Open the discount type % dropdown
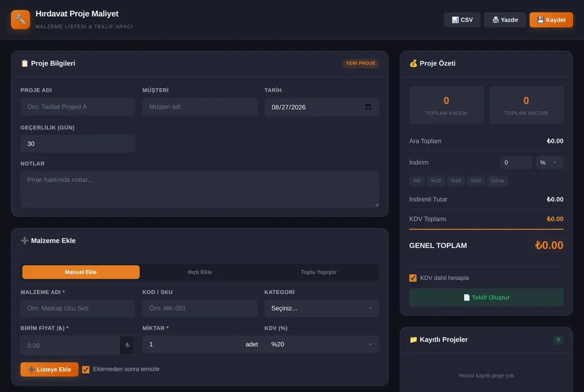Viewport: 584px width, 392px height. click(x=549, y=162)
